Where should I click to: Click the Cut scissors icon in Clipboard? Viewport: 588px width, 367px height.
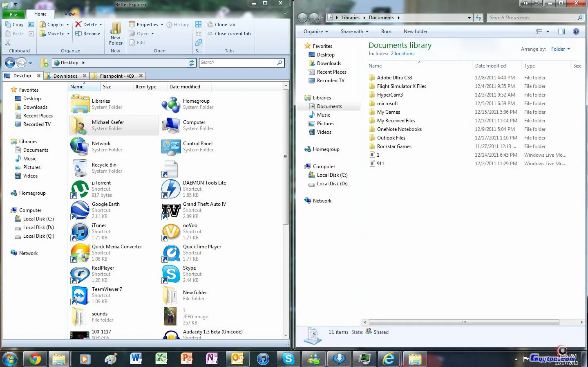(8, 43)
